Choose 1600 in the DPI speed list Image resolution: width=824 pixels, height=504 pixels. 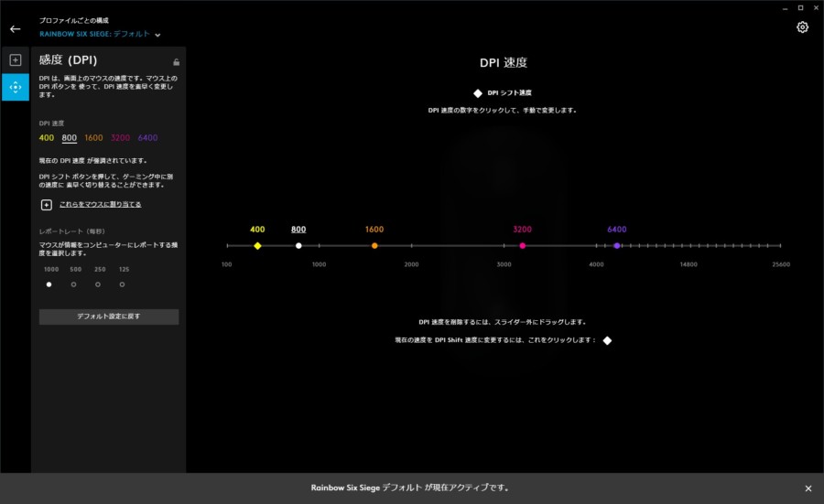[93, 138]
